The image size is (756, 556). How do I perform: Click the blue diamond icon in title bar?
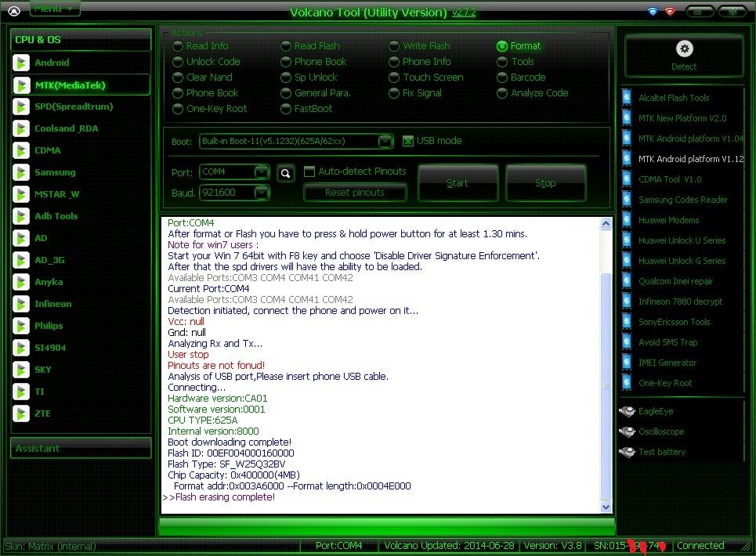[x=653, y=11]
